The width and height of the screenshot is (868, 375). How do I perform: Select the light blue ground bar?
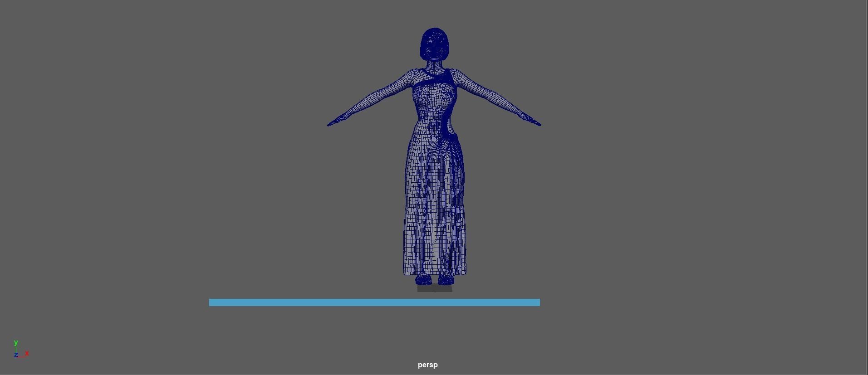374,302
